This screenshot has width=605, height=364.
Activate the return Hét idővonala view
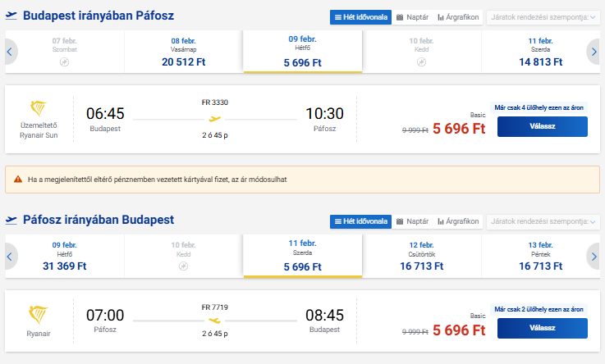[360, 221]
